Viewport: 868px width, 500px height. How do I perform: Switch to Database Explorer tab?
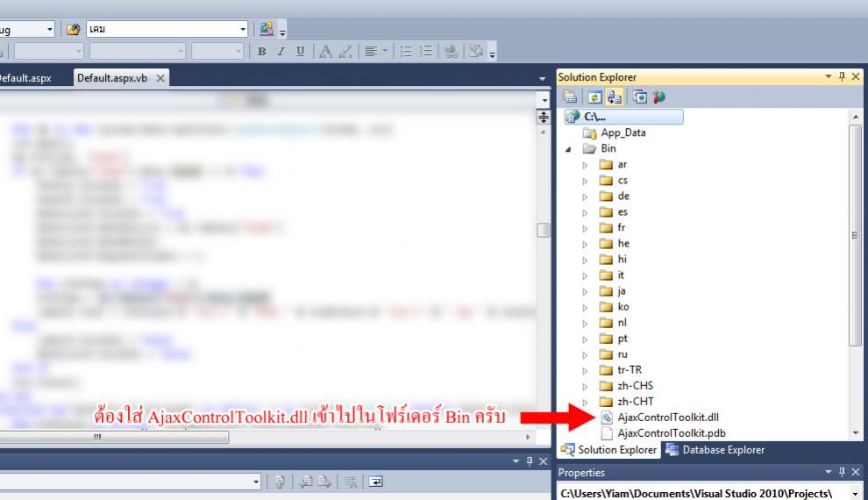[x=715, y=450]
